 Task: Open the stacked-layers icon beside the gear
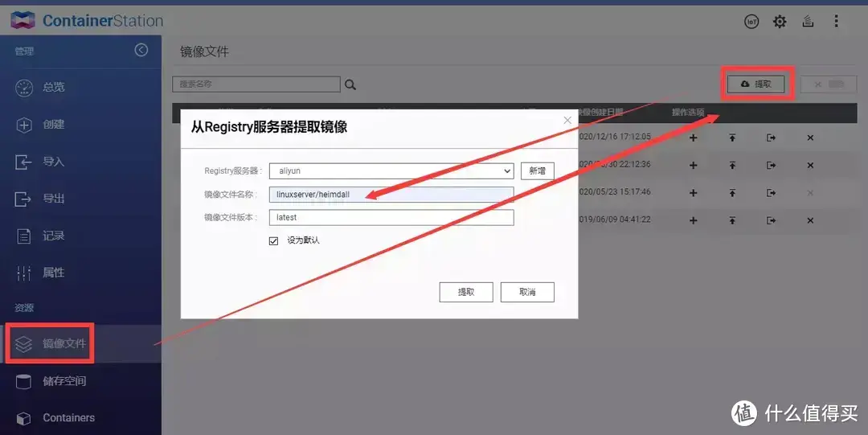(x=808, y=22)
